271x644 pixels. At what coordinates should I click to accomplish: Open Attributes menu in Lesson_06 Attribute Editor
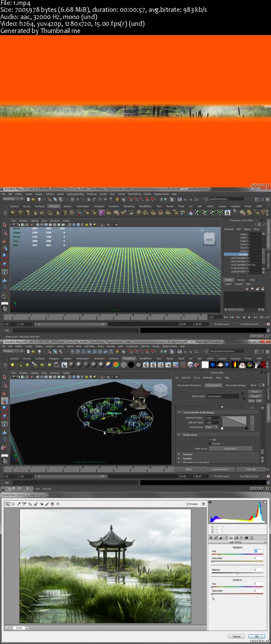pyautogui.click(x=207, y=378)
